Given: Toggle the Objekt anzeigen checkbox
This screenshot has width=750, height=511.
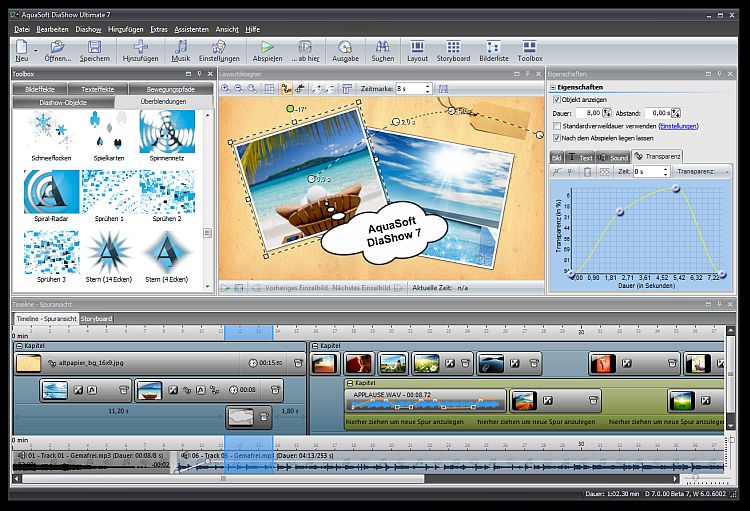Looking at the screenshot, I should tap(557, 100).
